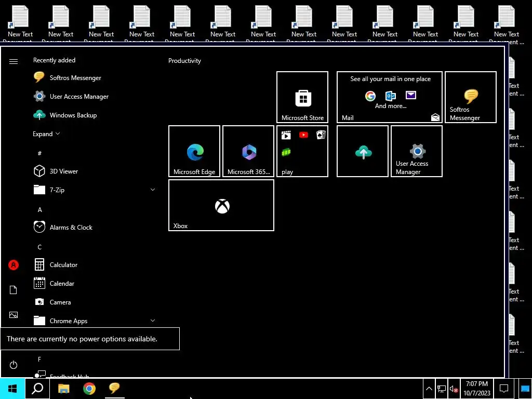Click the Power button in Start
This screenshot has width=532, height=399.
click(x=13, y=365)
